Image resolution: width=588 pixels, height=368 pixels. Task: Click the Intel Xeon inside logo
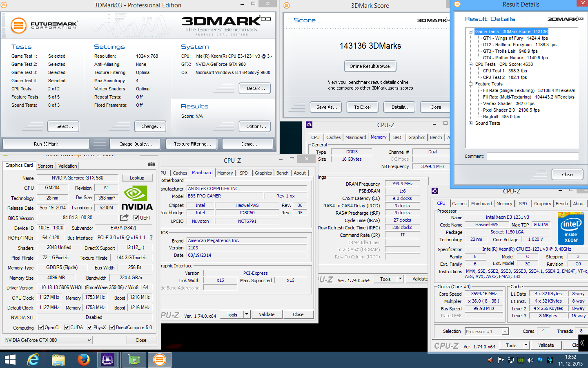[x=571, y=229]
